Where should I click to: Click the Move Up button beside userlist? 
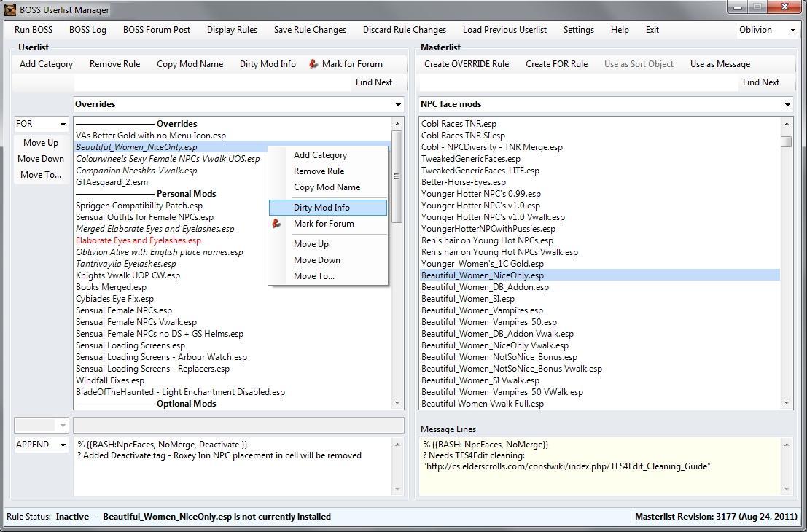pyautogui.click(x=41, y=143)
